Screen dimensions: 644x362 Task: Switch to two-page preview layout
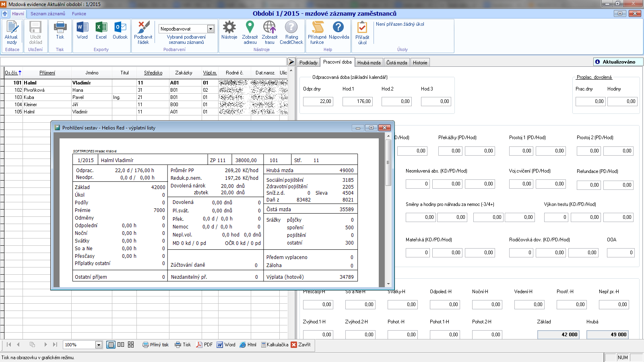(x=121, y=345)
